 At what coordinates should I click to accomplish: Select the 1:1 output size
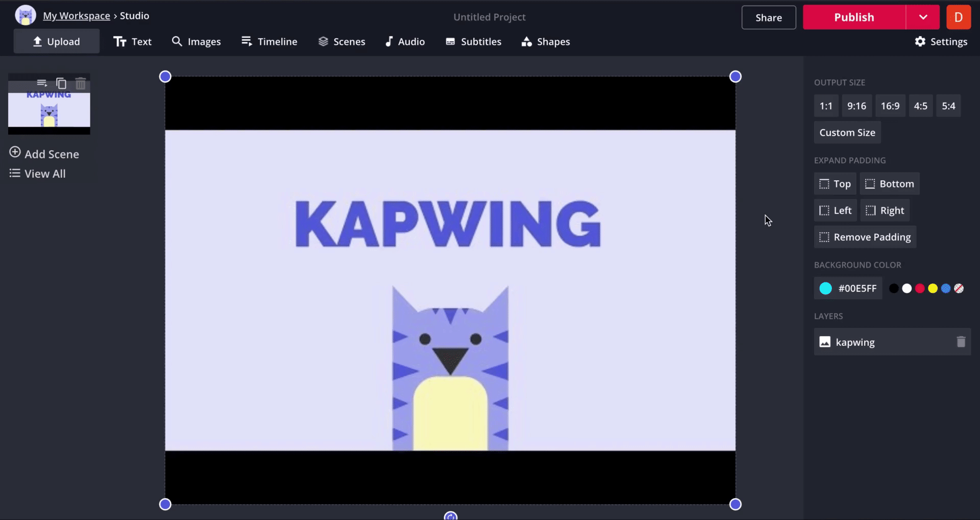point(825,106)
